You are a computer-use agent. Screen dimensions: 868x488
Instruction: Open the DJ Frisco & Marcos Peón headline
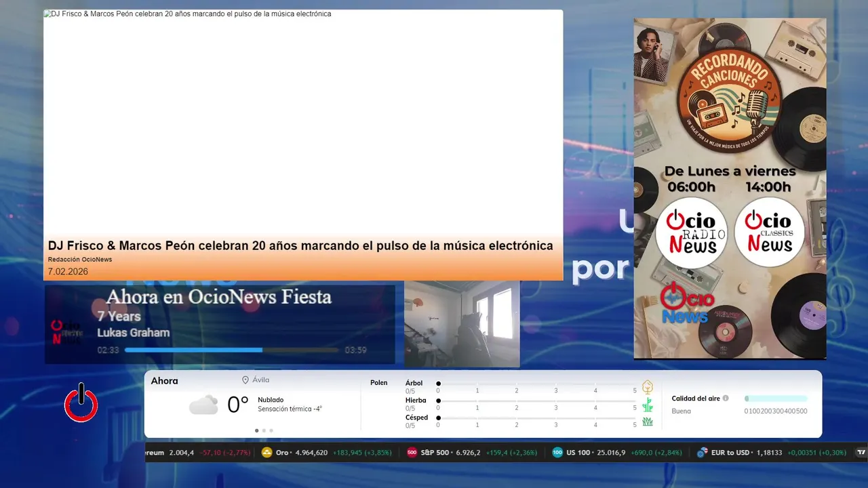tap(300, 245)
